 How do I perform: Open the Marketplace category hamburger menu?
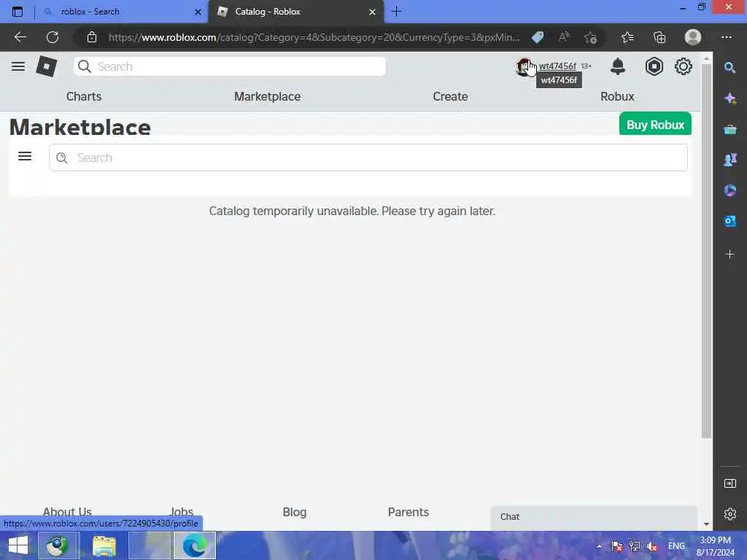click(x=25, y=156)
